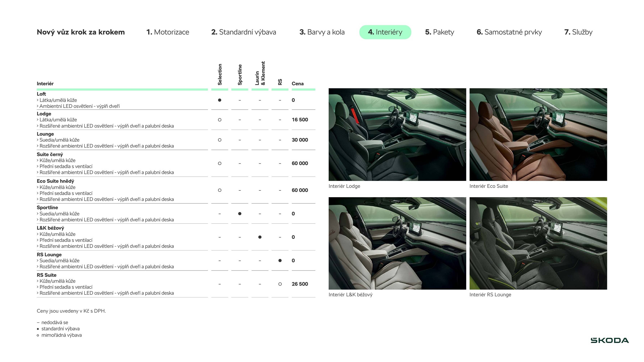Click the RS Lounge dot in the RS column
This screenshot has height=362, width=644.
coord(280,261)
